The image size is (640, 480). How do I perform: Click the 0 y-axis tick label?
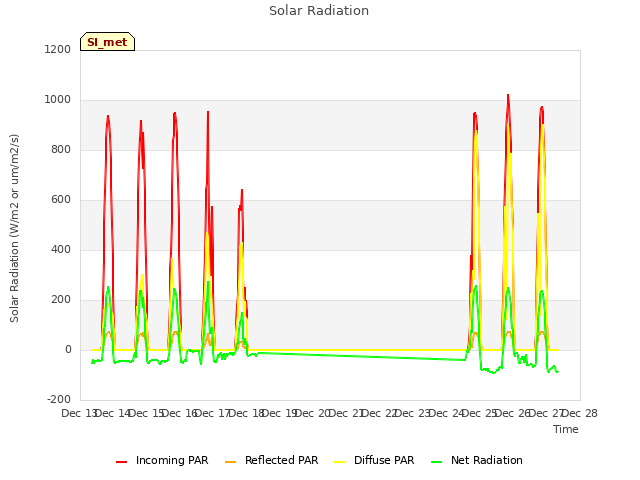coord(68,349)
